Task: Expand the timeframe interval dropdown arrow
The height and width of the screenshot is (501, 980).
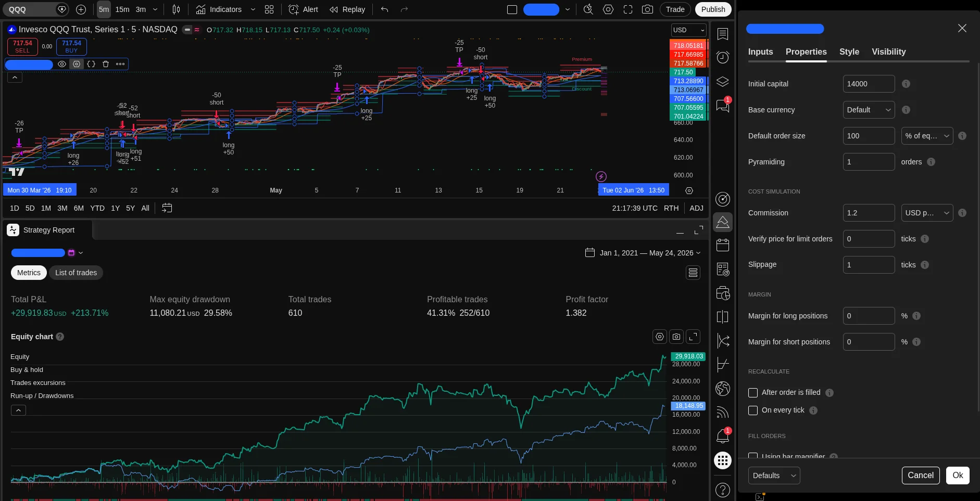Action: 155,9
